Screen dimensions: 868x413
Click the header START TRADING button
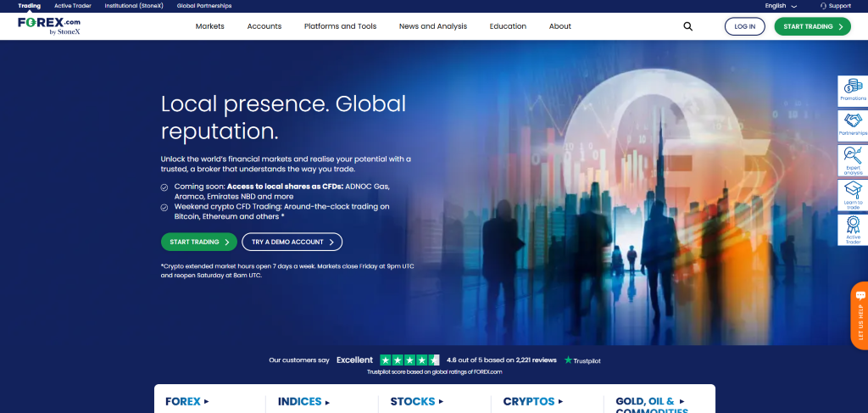(x=813, y=26)
